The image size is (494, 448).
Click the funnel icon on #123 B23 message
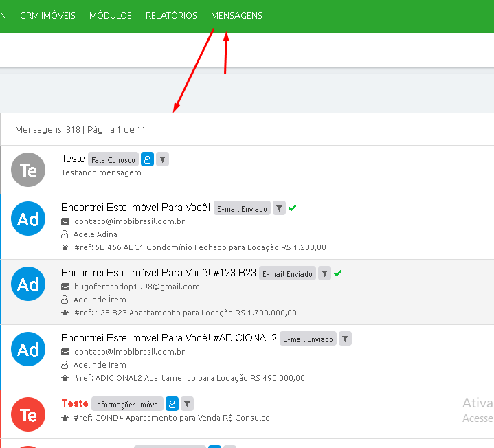pyautogui.click(x=324, y=273)
